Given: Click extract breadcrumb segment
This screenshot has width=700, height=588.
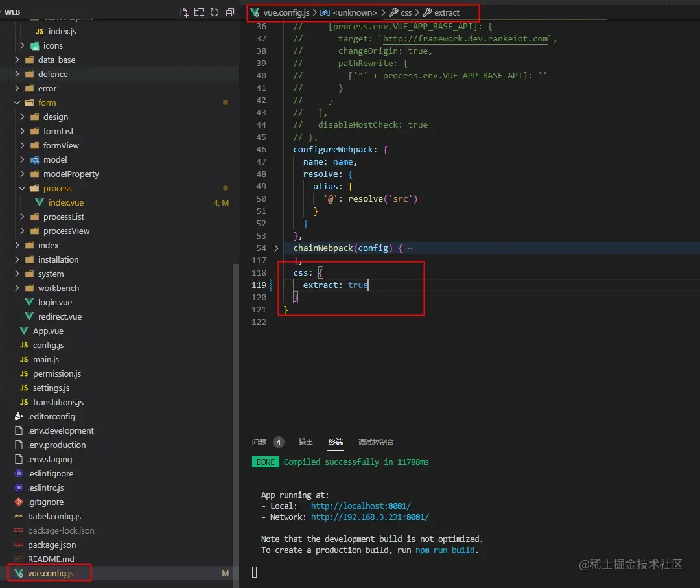Looking at the screenshot, I should (x=447, y=13).
